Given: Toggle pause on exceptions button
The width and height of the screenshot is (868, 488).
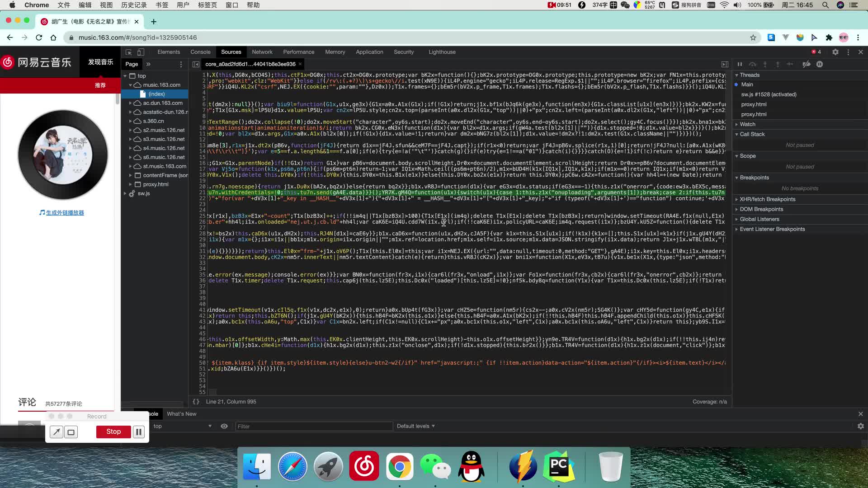Looking at the screenshot, I should (819, 64).
